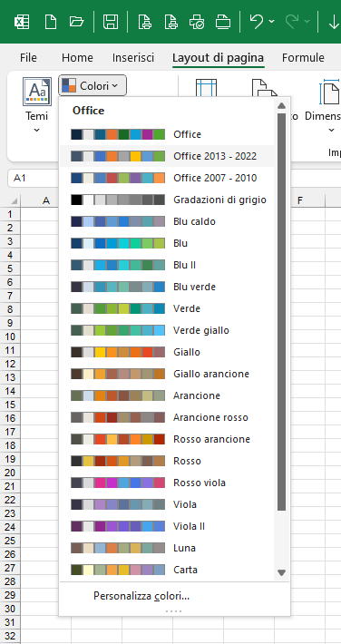Expand the Dimensioni dropdown chevron

332,131
